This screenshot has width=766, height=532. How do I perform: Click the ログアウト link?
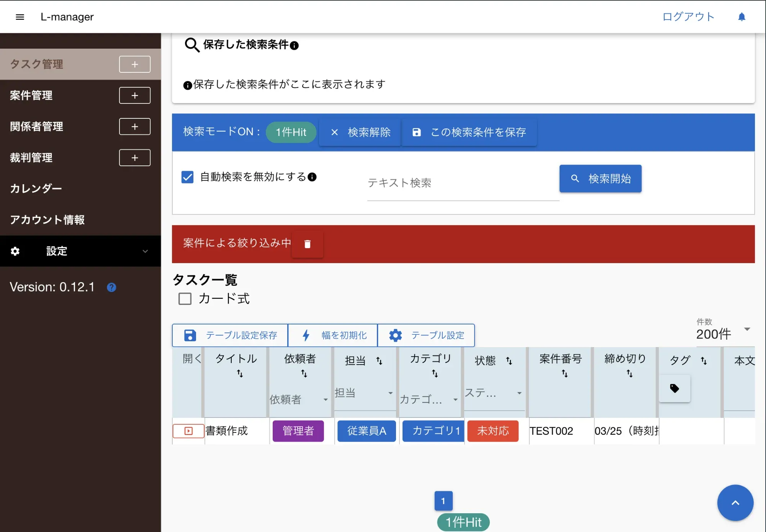688,17
